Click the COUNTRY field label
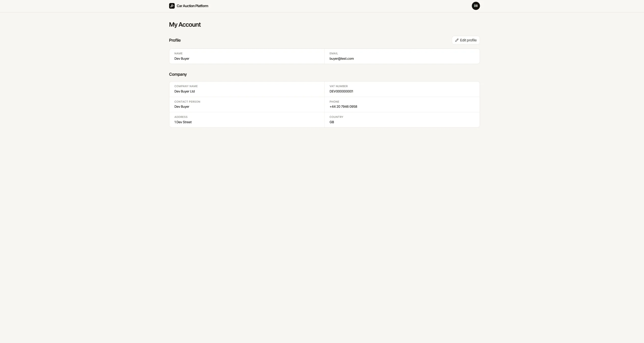This screenshot has height=343, width=644. [x=336, y=117]
